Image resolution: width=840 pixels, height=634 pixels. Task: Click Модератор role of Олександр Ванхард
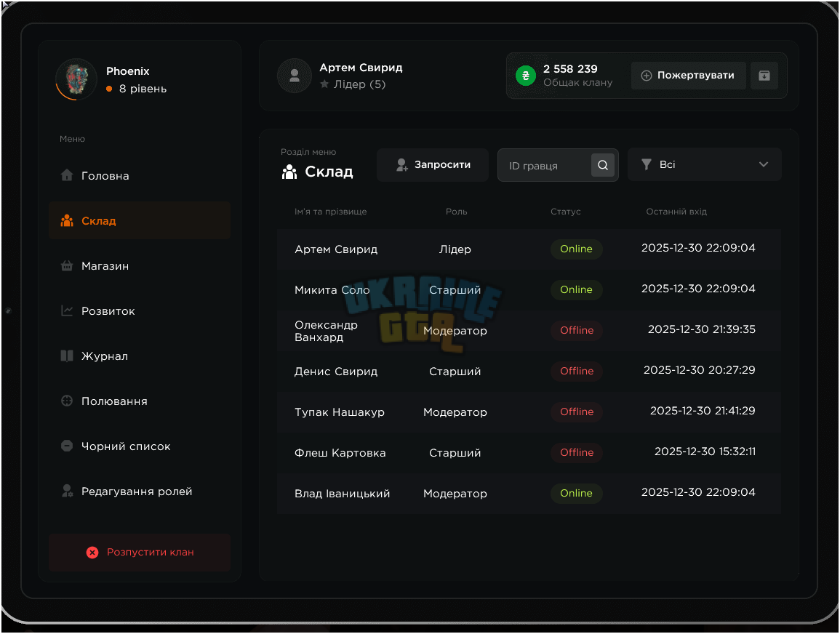[455, 331]
